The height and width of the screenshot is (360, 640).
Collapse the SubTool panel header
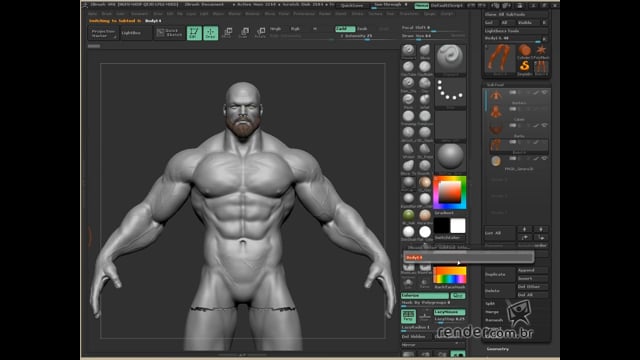496,84
